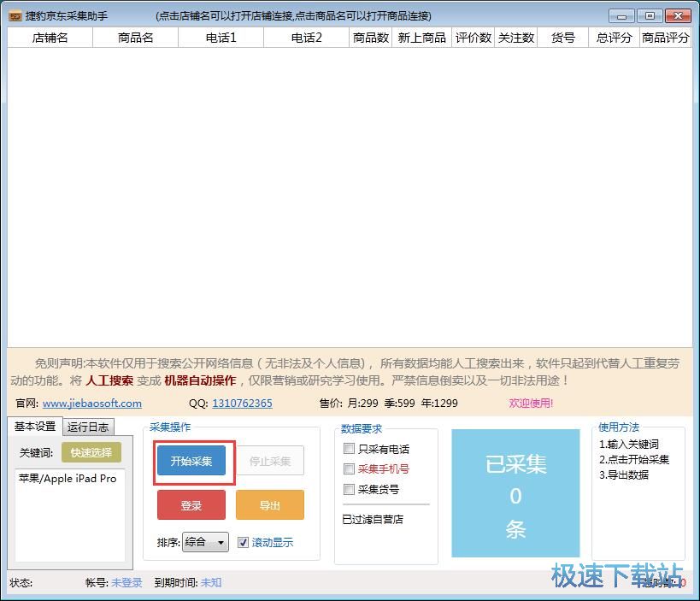Sort by 店铺名 column header
The image size is (700, 601).
point(50,38)
